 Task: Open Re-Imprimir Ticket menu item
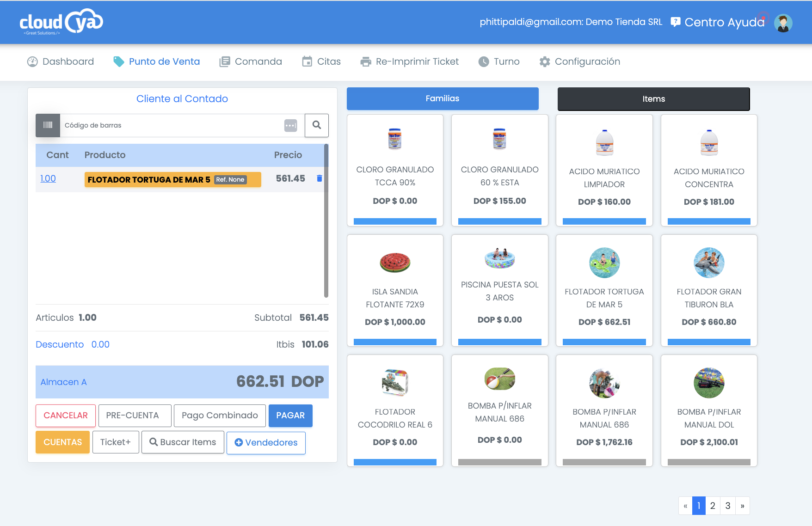410,61
